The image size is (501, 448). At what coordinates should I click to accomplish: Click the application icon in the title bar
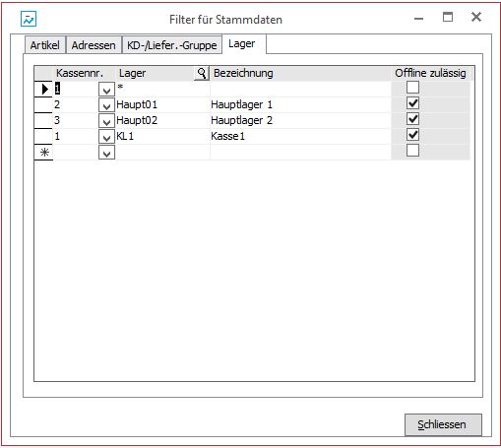tap(29, 19)
